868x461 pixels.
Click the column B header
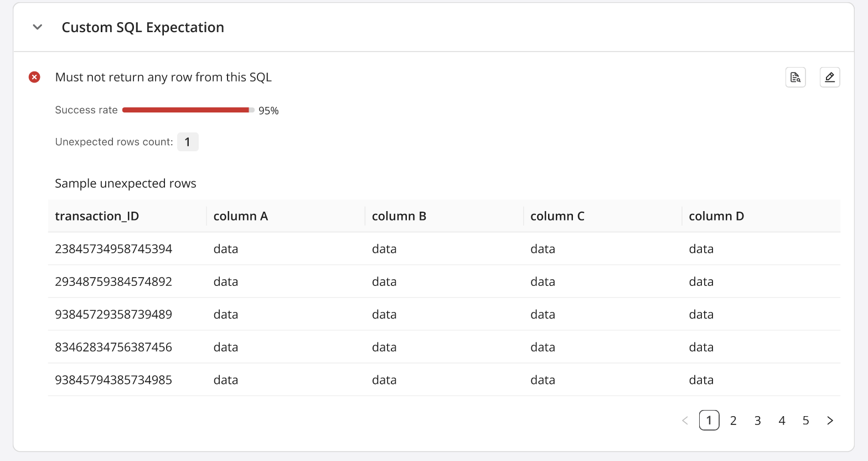pyautogui.click(x=399, y=216)
